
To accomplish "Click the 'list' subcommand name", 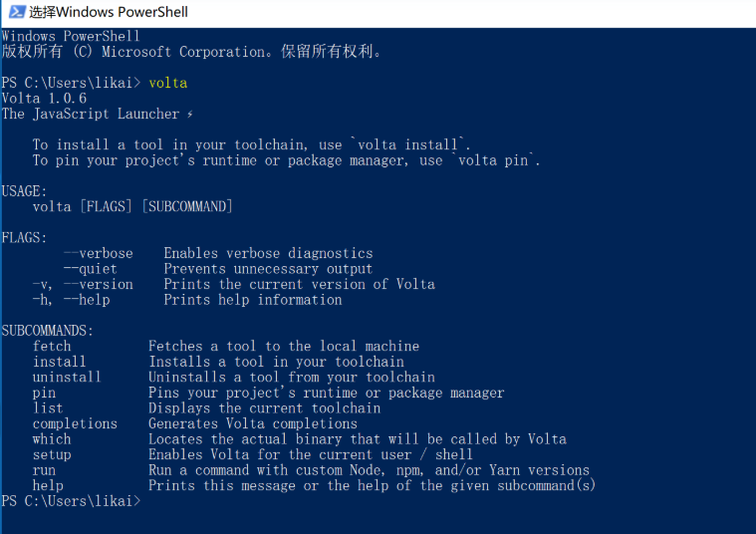I will [x=48, y=407].
